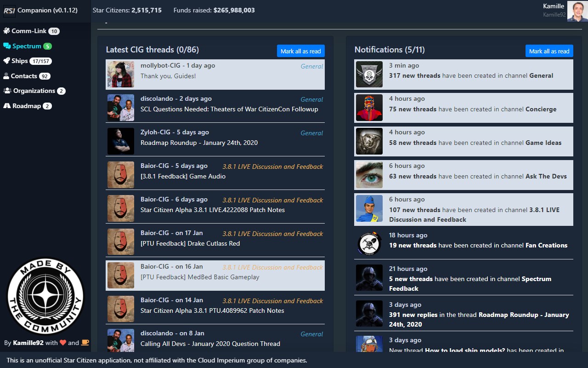The height and width of the screenshot is (368, 588).
Task: Click General tag on mollybot-CIG thread
Action: tap(312, 66)
